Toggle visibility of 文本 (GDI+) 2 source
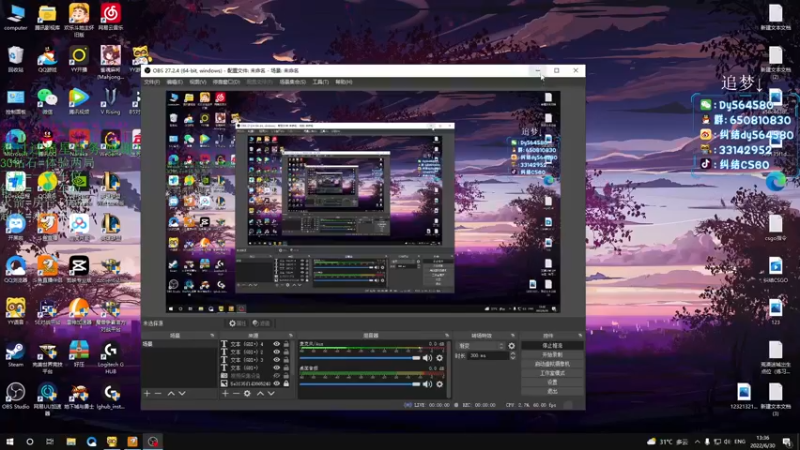 [x=277, y=352]
